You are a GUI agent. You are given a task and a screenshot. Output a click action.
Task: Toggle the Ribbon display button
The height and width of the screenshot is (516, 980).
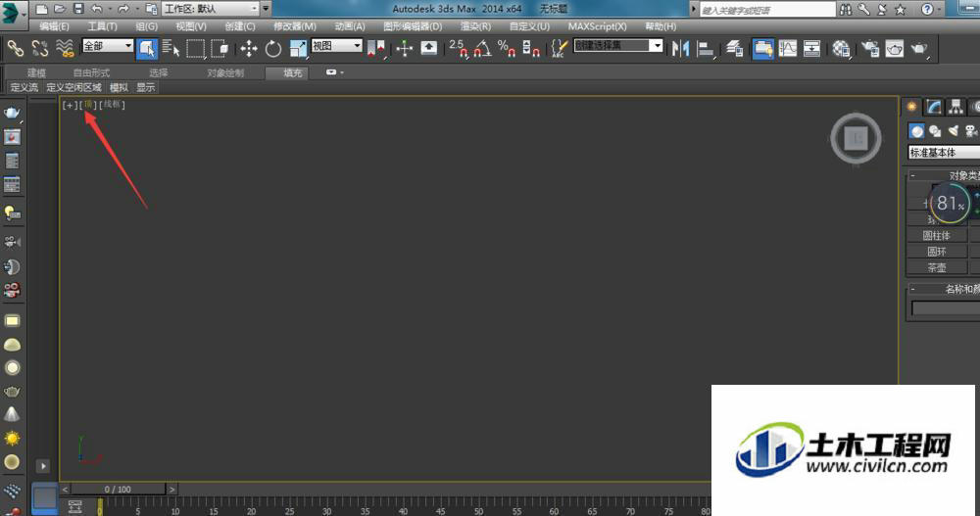(x=763, y=48)
